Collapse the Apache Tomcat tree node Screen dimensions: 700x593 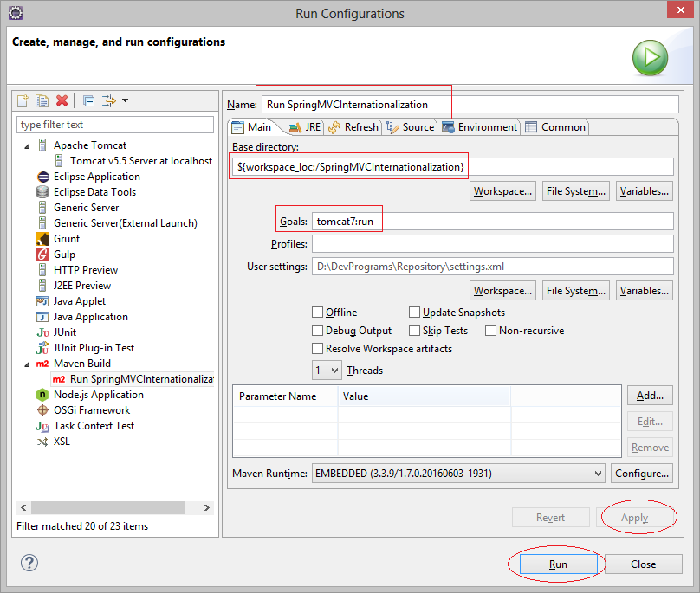(x=27, y=146)
